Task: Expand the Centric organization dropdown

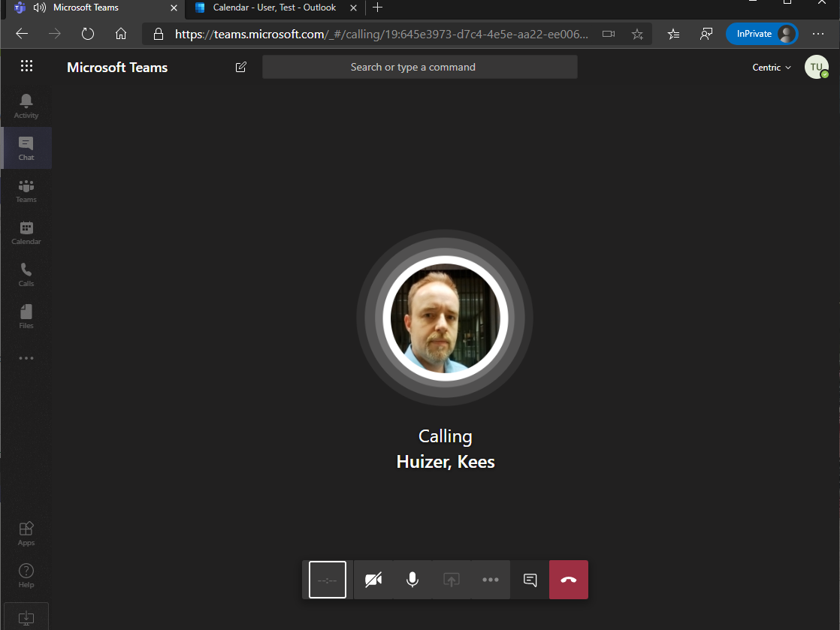Action: coord(772,68)
